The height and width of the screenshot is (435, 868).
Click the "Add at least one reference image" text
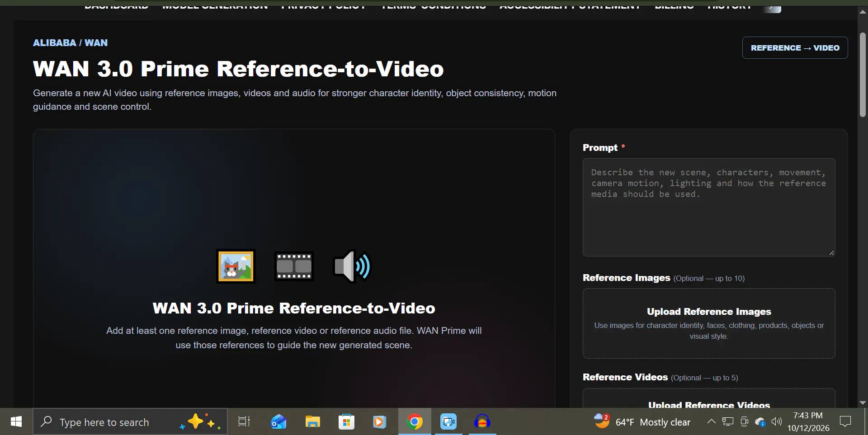click(294, 337)
